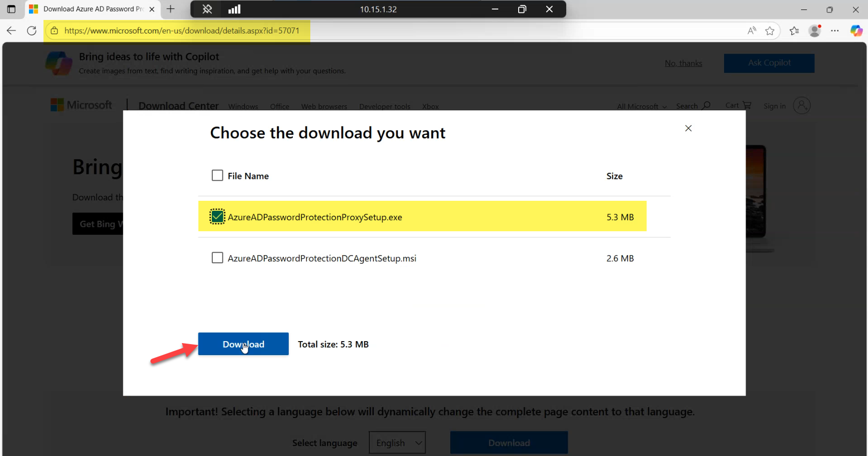The image size is (868, 456).
Task: Open a new tab with plus icon
Action: (170, 9)
